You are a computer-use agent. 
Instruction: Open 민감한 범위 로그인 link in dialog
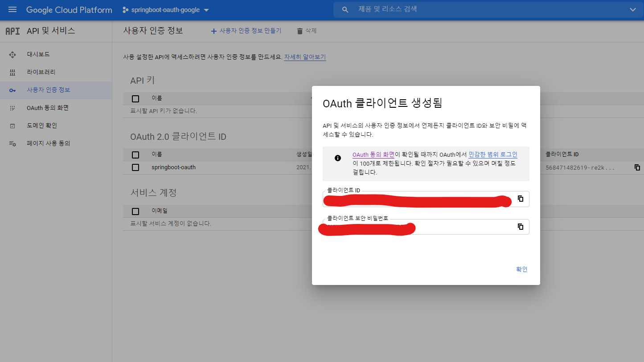493,155
